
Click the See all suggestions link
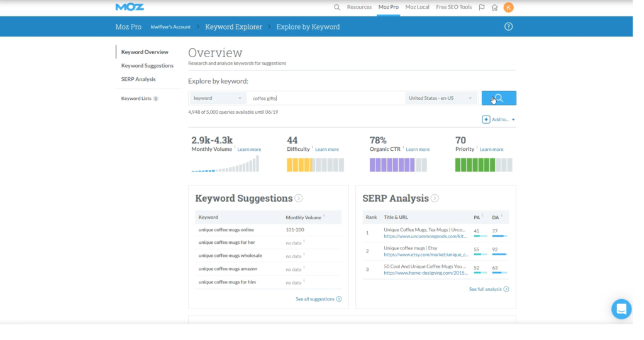tap(315, 299)
